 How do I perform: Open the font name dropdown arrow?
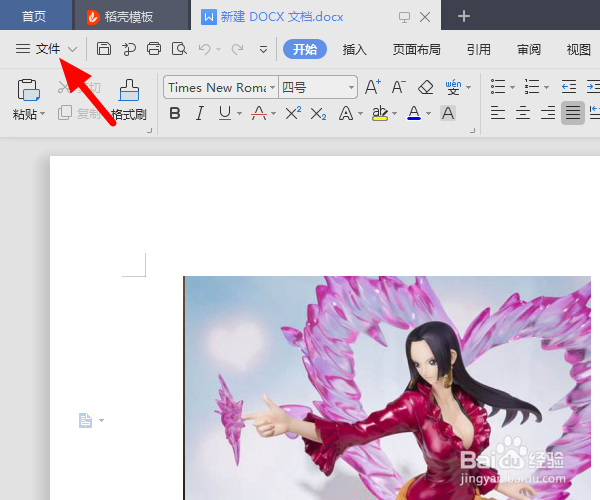point(272,88)
